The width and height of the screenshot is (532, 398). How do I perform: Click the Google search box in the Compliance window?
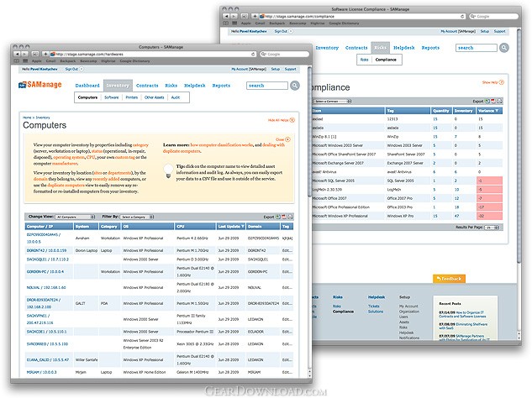[493, 16]
